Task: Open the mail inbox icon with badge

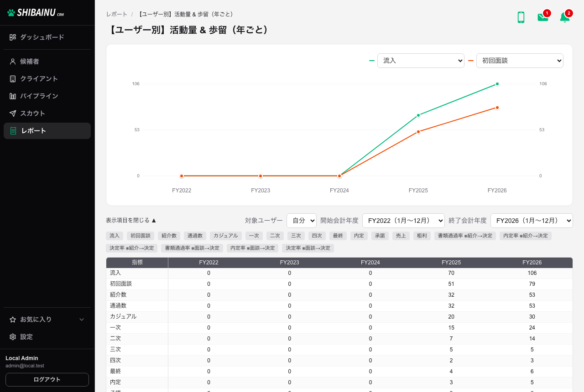Action: pyautogui.click(x=543, y=17)
